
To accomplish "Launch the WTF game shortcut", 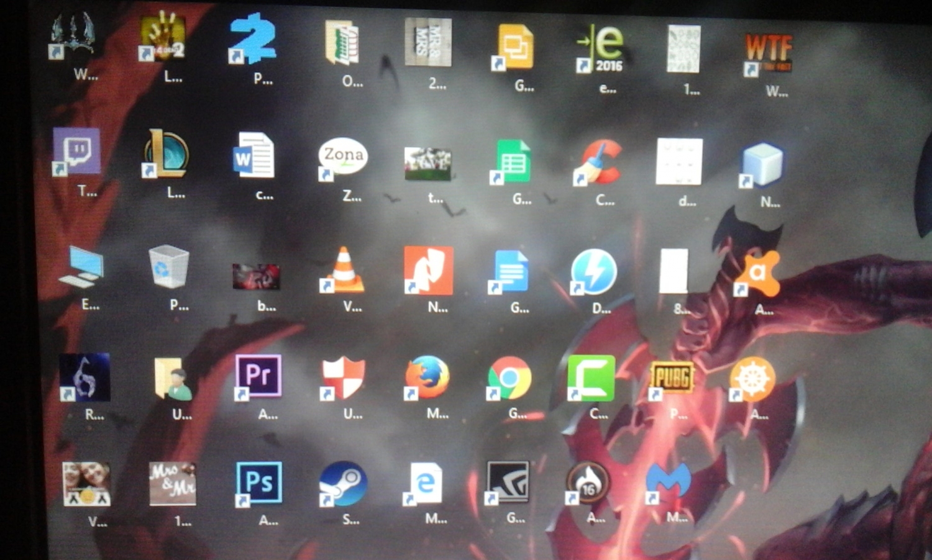I will (x=769, y=55).
